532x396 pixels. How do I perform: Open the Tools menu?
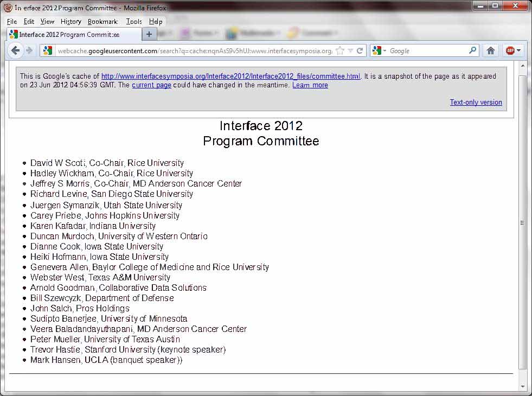click(133, 22)
